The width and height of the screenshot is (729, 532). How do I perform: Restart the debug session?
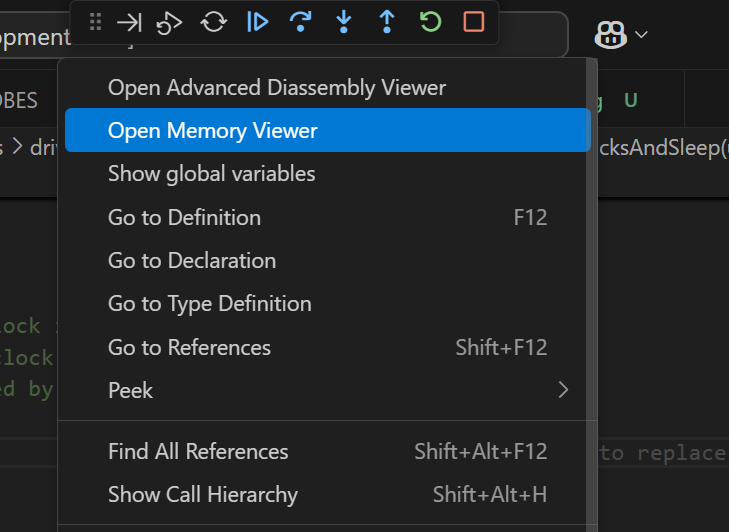coord(430,22)
